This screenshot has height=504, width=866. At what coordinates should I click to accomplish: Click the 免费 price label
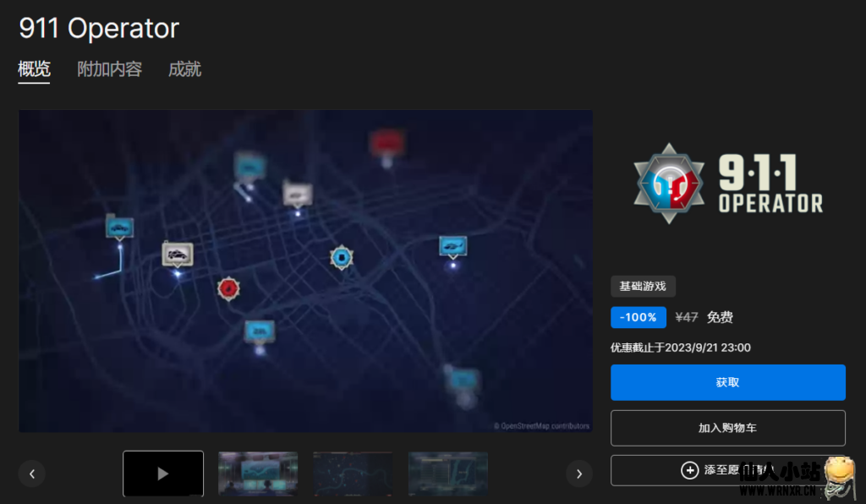[x=721, y=317]
